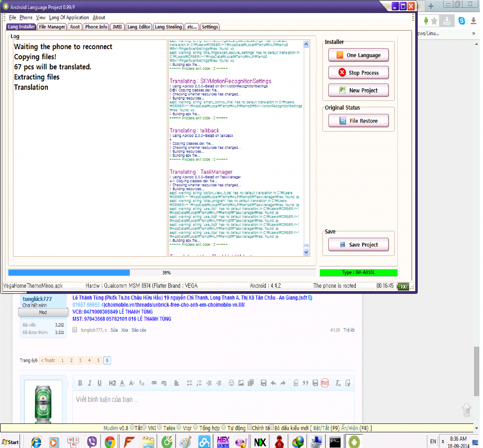Image resolution: width=483 pixels, height=448 pixels.
Task: Select Mudim Tổng hợp radio option
Action: (195, 427)
